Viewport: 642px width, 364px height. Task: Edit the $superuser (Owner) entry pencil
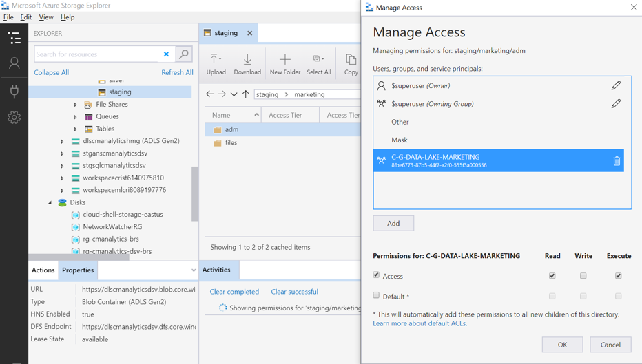click(616, 85)
